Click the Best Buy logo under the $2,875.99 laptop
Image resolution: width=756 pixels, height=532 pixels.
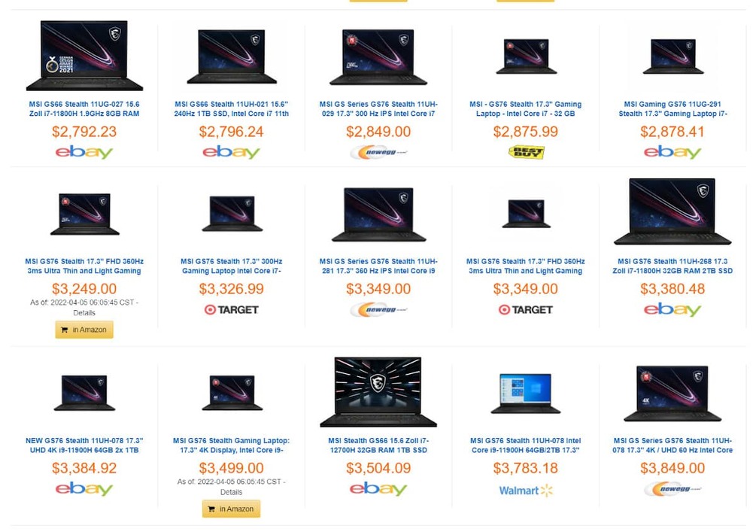coord(526,153)
